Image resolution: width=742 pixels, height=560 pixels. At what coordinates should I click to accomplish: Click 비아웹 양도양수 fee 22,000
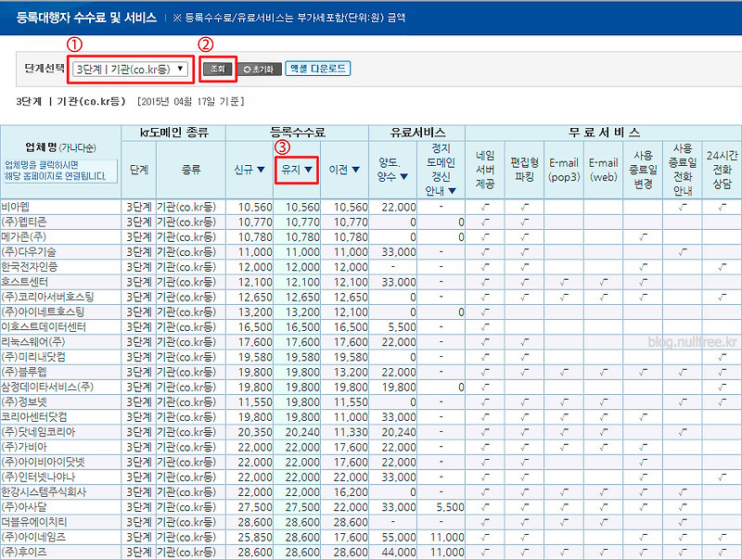(399, 207)
